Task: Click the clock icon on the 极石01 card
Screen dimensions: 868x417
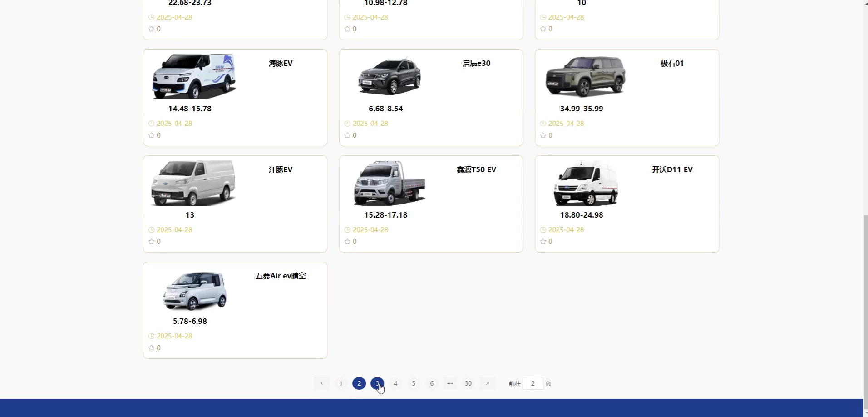Action: [543, 124]
